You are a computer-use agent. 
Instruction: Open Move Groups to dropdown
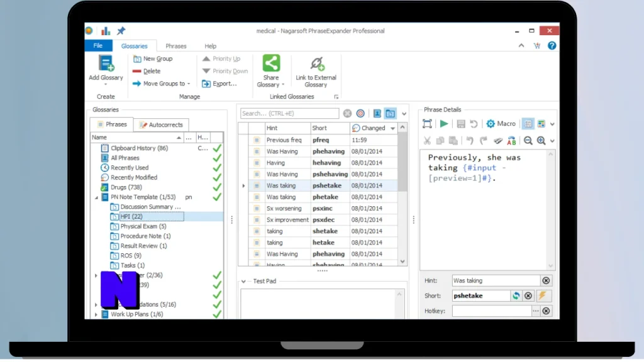162,84
